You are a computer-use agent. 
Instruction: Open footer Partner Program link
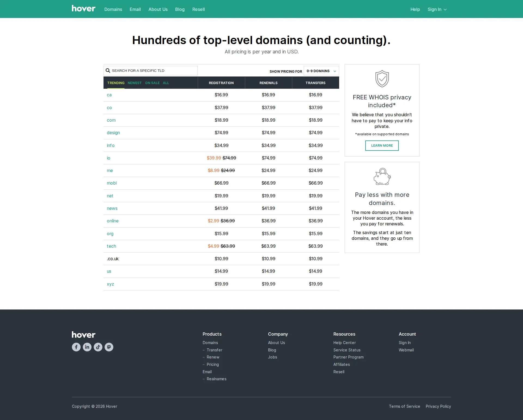pos(348,357)
